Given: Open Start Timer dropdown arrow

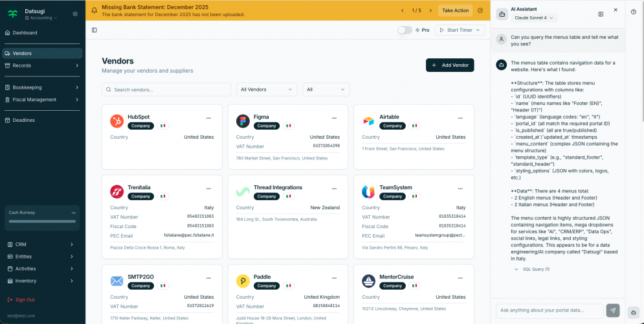Looking at the screenshot, I should [478, 30].
